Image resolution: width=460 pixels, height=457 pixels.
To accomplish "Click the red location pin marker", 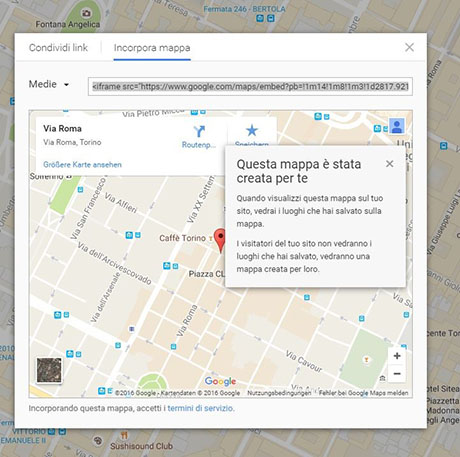I will (220, 240).
